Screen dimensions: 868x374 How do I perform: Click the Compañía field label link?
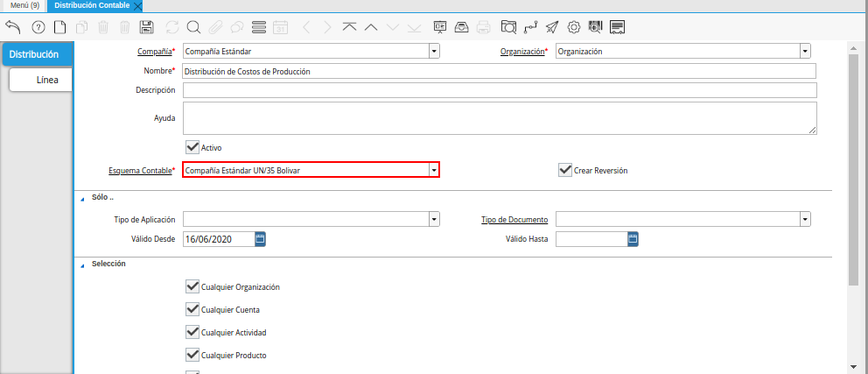pyautogui.click(x=155, y=52)
